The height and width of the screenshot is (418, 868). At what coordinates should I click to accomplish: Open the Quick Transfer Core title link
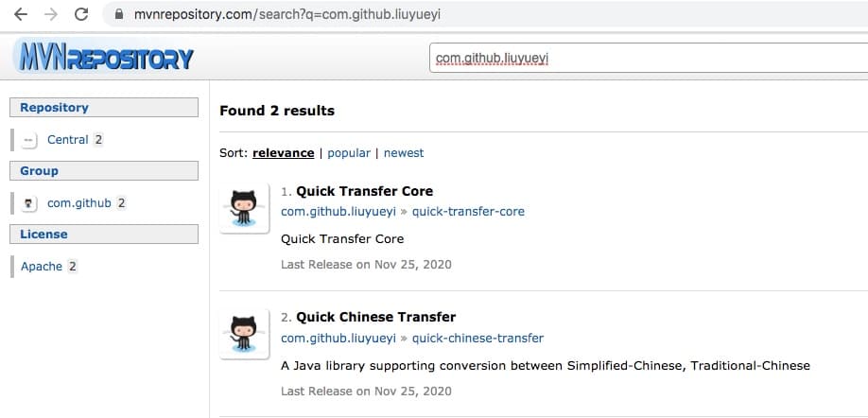364,192
